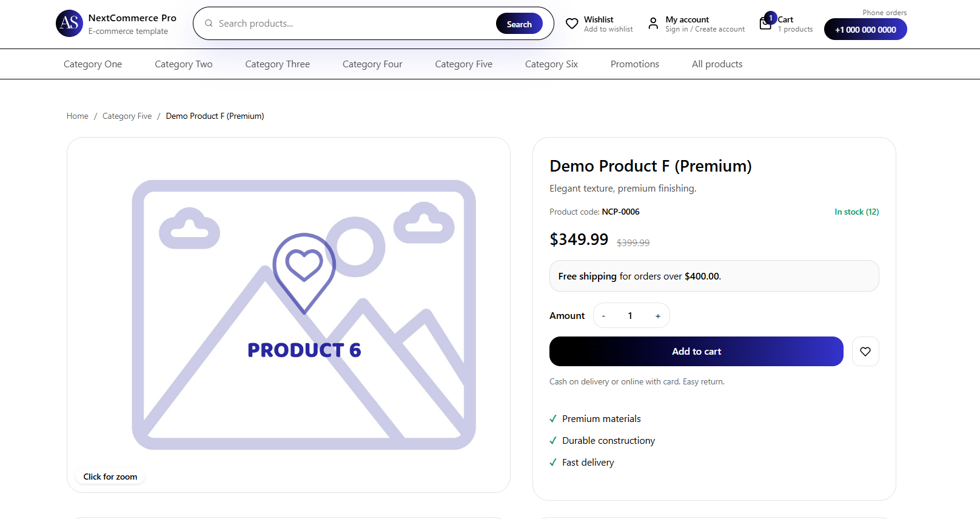Viewport: 980px width, 519px height.
Task: Select Category Three in the navigation bar
Action: [x=278, y=64]
